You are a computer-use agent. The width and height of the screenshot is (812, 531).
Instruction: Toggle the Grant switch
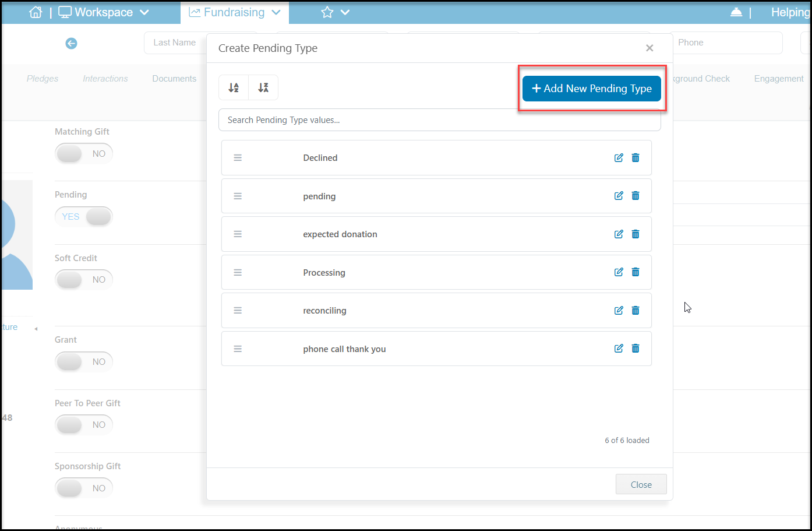tap(84, 362)
